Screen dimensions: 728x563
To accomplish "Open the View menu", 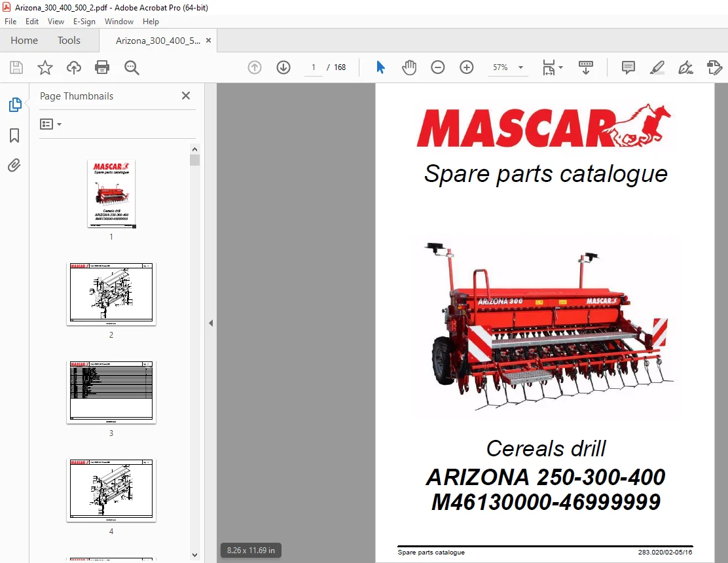I will [56, 22].
